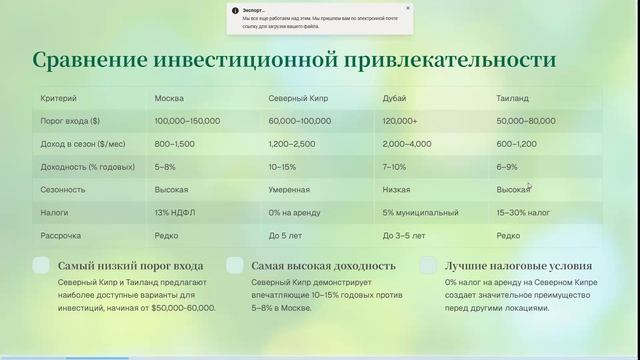640x360 pixels.
Task: Click the paragraph starting 0% налог на аренду
Action: (x=521, y=295)
